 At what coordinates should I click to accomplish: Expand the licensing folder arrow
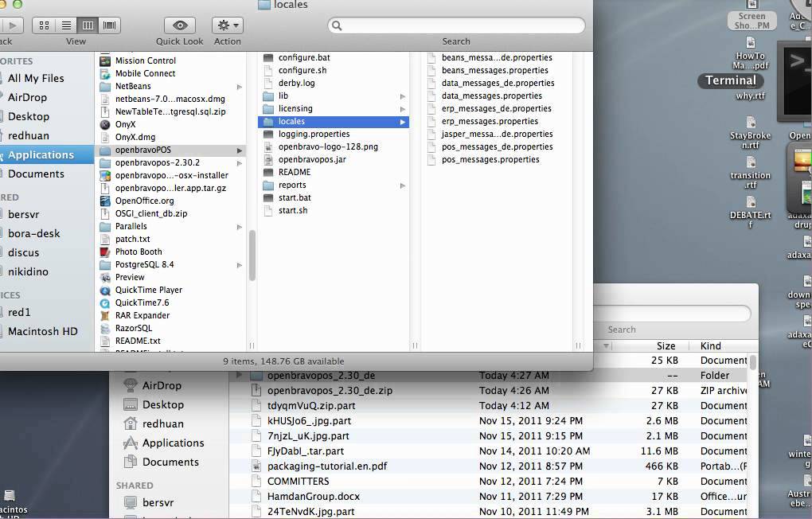pyautogui.click(x=402, y=109)
